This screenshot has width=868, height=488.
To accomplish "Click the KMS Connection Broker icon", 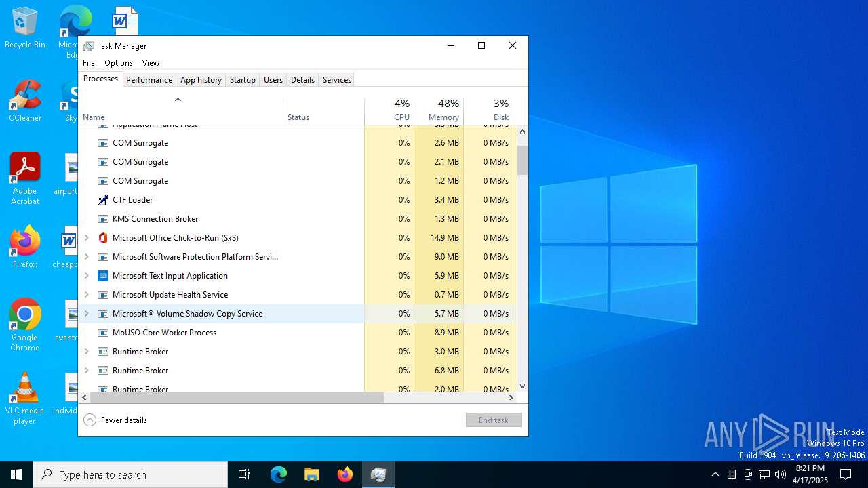I will pos(103,219).
